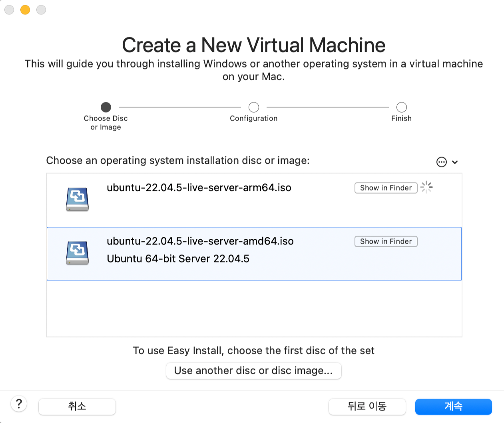Viewport: 504px width, 423px height.
Task: Click the Create a New Virtual Machine heading
Action: [x=253, y=45]
